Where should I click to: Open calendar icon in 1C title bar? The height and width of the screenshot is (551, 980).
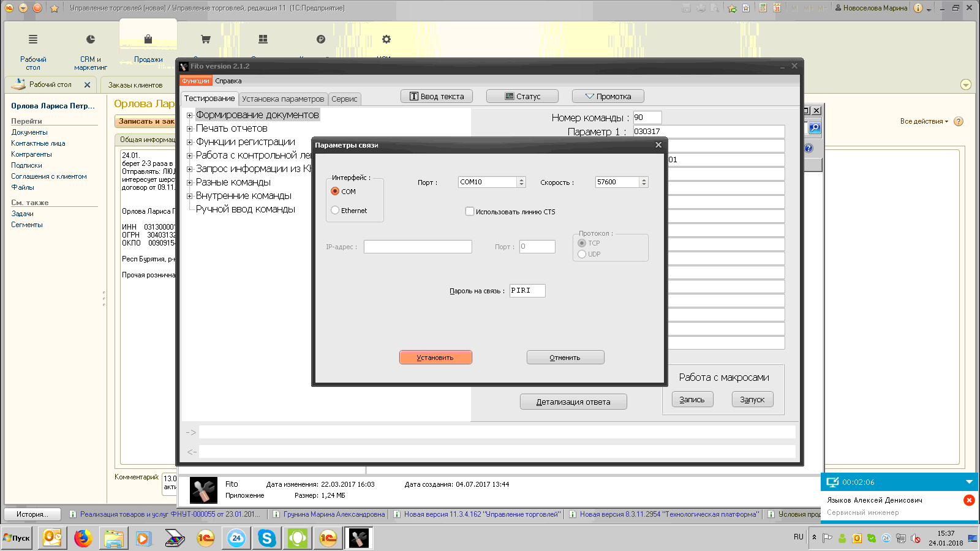(x=777, y=8)
